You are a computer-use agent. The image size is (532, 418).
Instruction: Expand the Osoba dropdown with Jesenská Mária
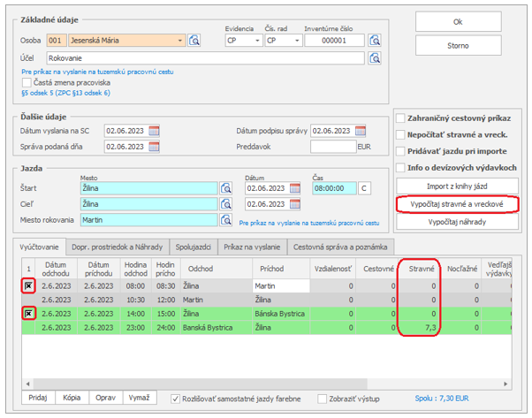point(181,40)
